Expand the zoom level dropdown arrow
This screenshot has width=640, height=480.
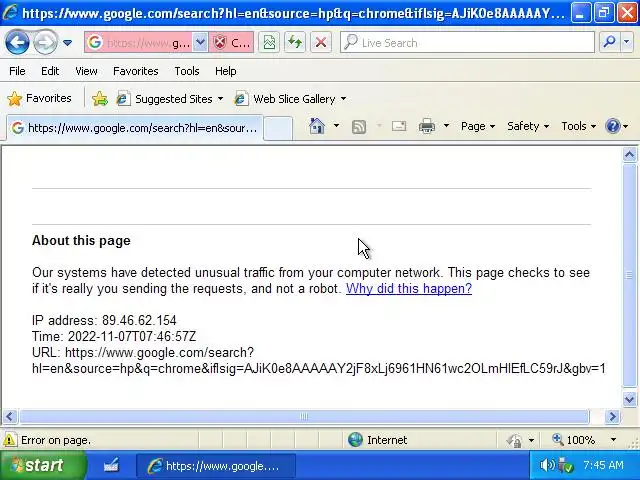point(613,440)
